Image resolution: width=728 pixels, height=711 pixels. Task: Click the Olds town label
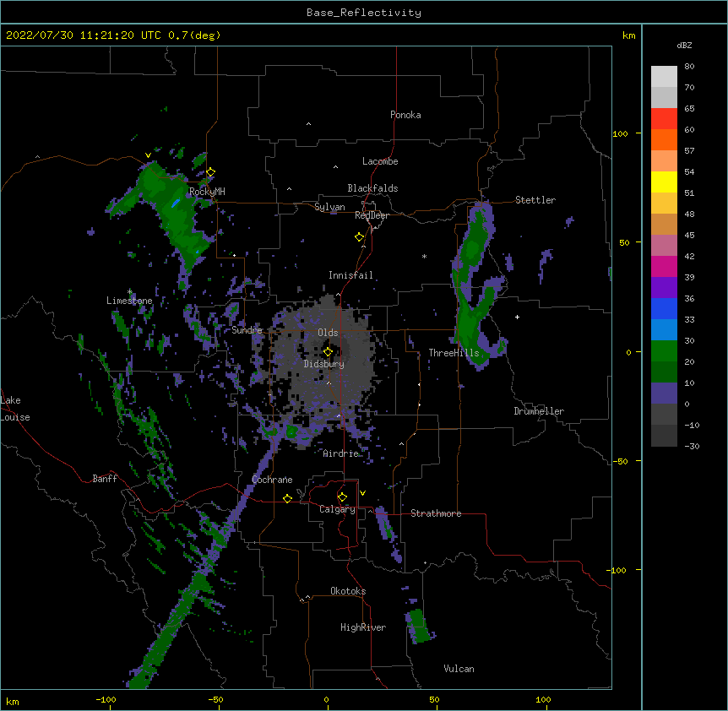tap(328, 333)
